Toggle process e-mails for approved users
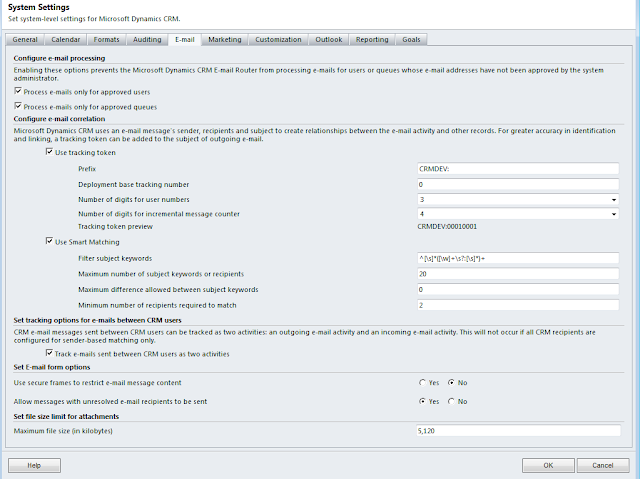Viewport: 640px width, 479px height. click(19, 92)
